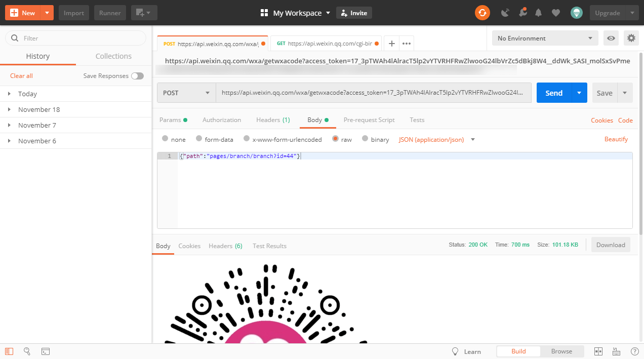This screenshot has width=644, height=359.
Task: Click the Clear all link
Action: 21,76
